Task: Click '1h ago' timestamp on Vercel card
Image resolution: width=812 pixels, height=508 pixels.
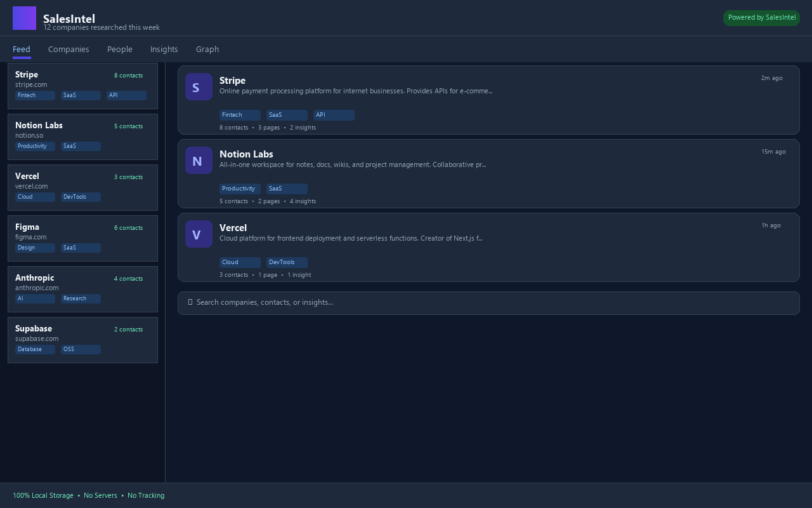Action: 771,225
